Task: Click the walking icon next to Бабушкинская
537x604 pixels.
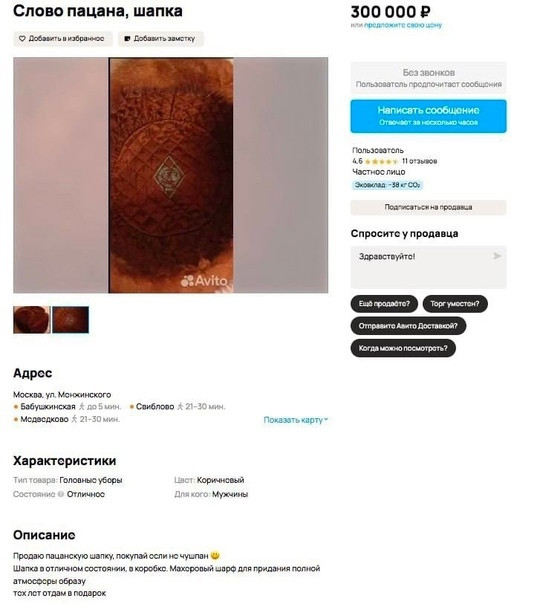Action: [x=81, y=406]
